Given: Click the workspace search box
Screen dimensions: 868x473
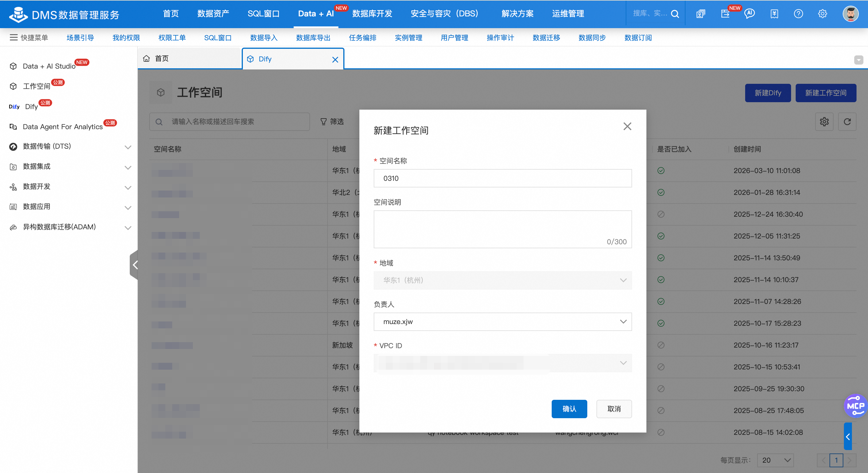Looking at the screenshot, I should [229, 122].
